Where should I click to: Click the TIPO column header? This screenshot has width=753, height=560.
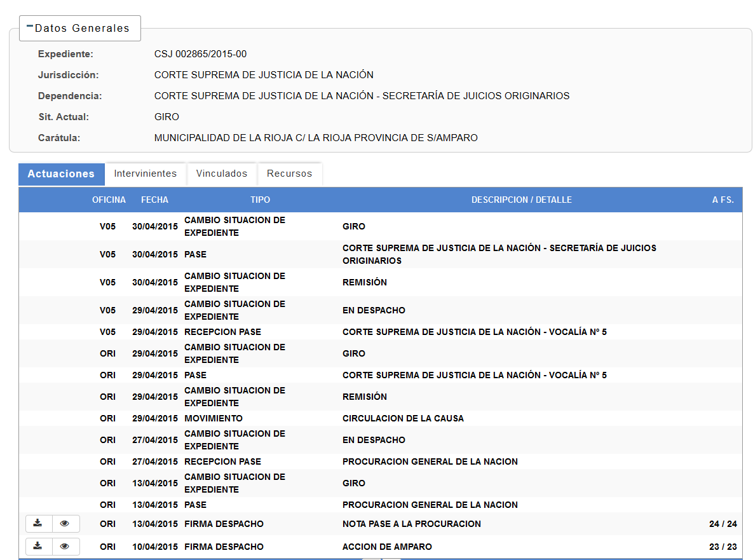tap(260, 200)
